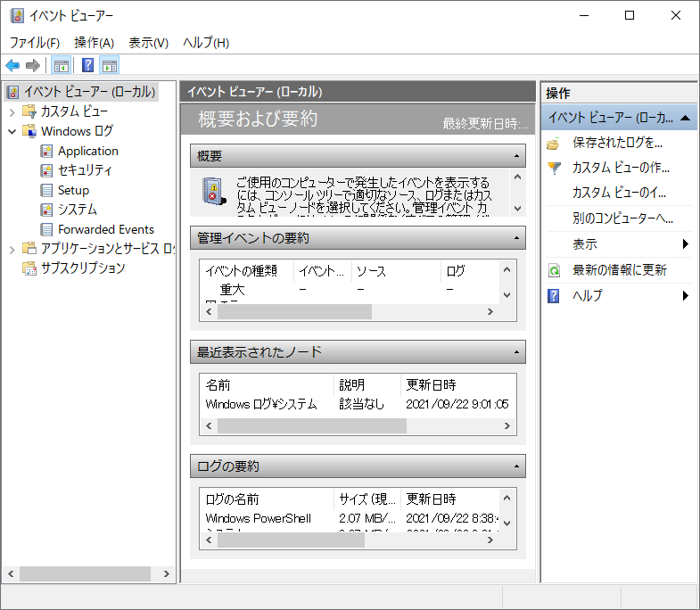Click カスタム ビューの作成 action
700x610 pixels.
(621, 168)
